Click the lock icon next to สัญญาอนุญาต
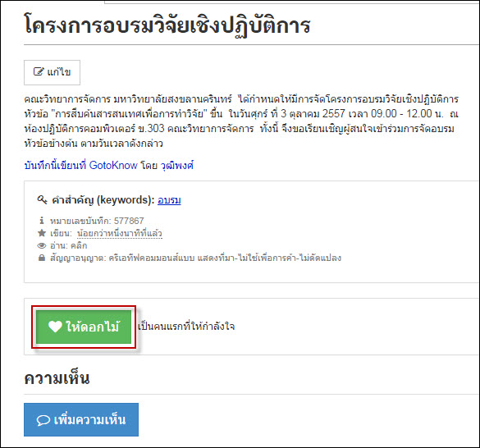 pyautogui.click(x=42, y=258)
